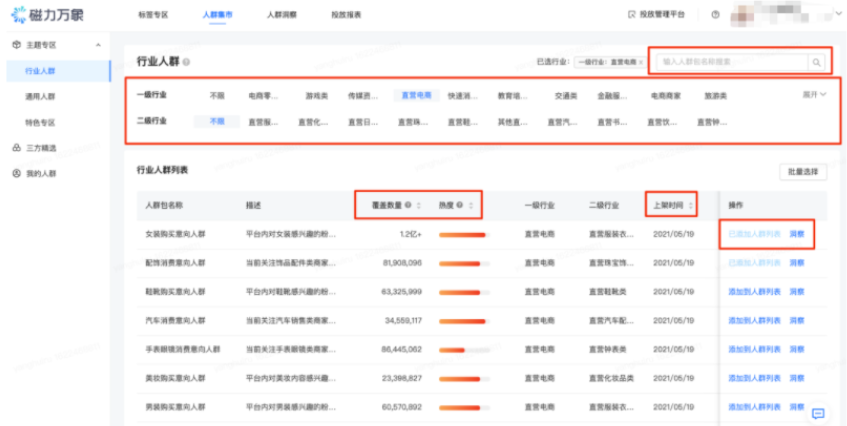Select 直营电商 industry filter

(416, 96)
